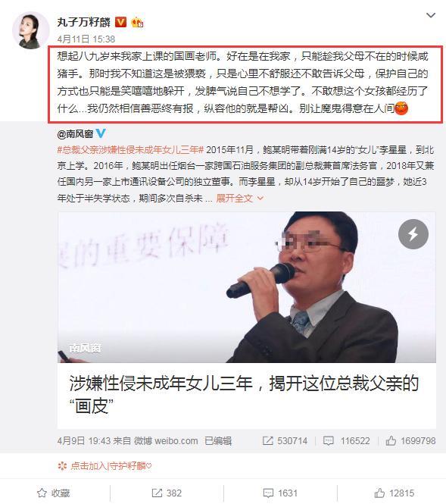Image resolution: width=446 pixels, height=504 pixels.
Task: Click the 点击加入|守护籽麟 fan group link
Action: (104, 466)
